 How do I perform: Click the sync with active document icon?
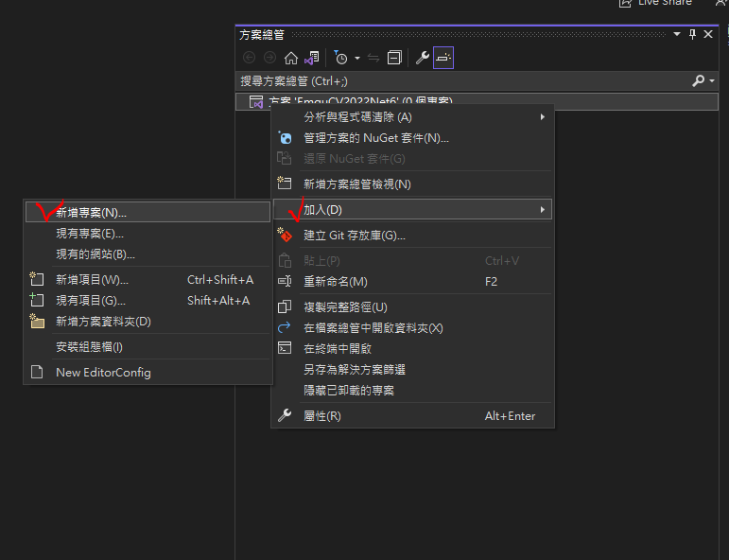(373, 58)
